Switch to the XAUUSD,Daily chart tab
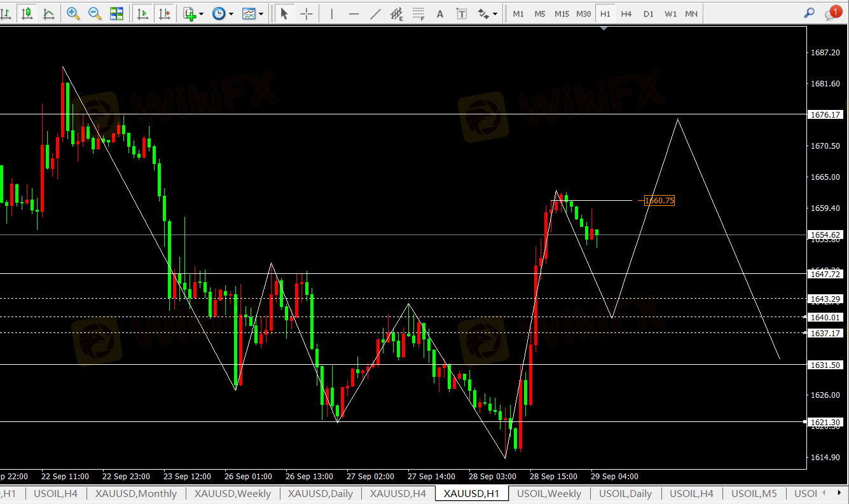The height and width of the screenshot is (504, 849). click(320, 494)
